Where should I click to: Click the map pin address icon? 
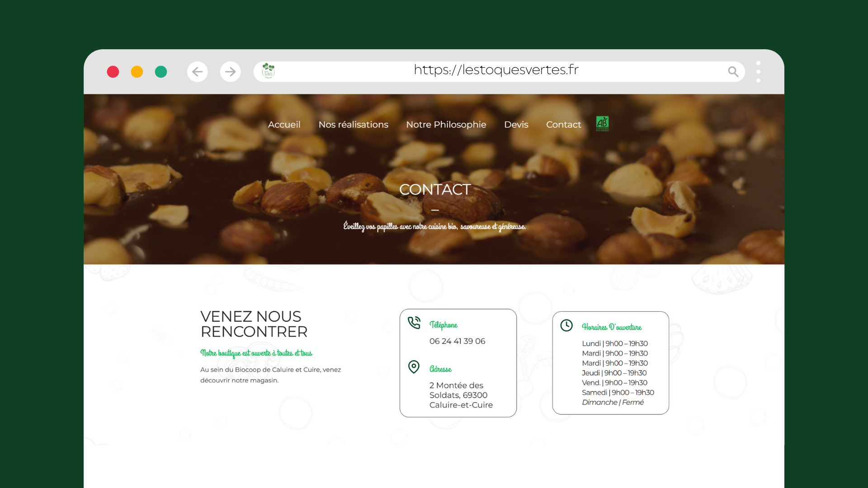tap(414, 366)
